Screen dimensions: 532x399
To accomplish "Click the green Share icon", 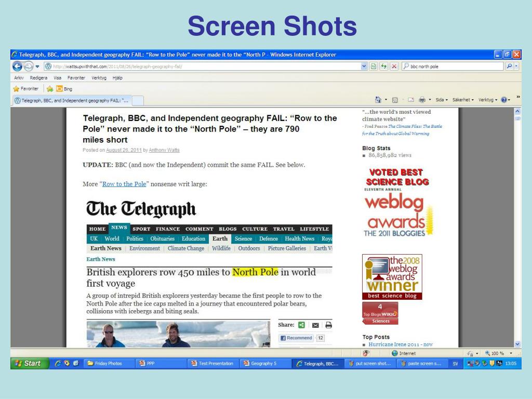I will pyautogui.click(x=301, y=325).
